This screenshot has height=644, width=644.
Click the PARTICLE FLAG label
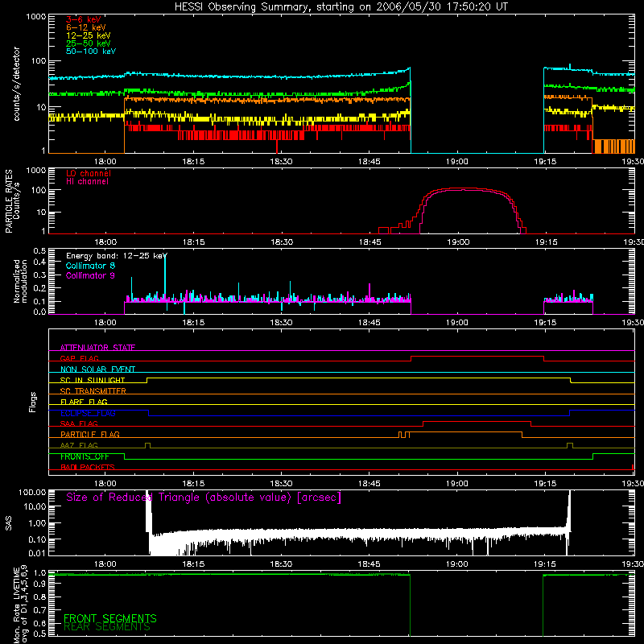(90, 434)
